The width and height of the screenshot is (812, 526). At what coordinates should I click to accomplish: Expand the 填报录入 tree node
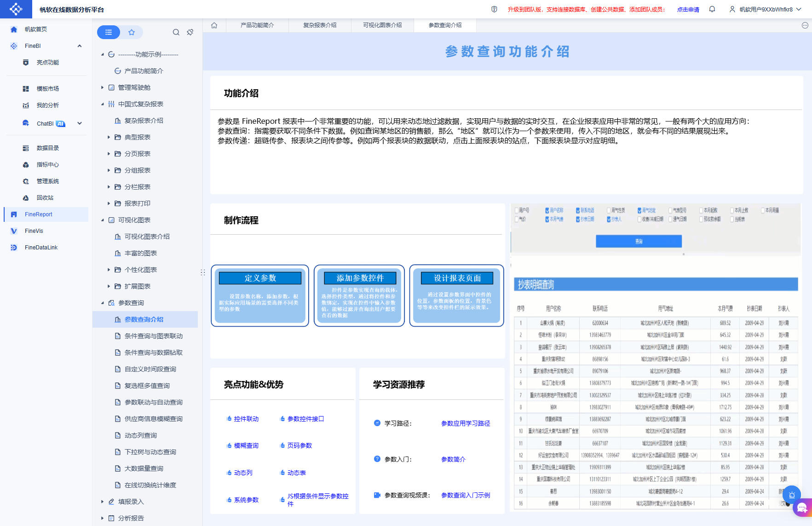point(103,502)
